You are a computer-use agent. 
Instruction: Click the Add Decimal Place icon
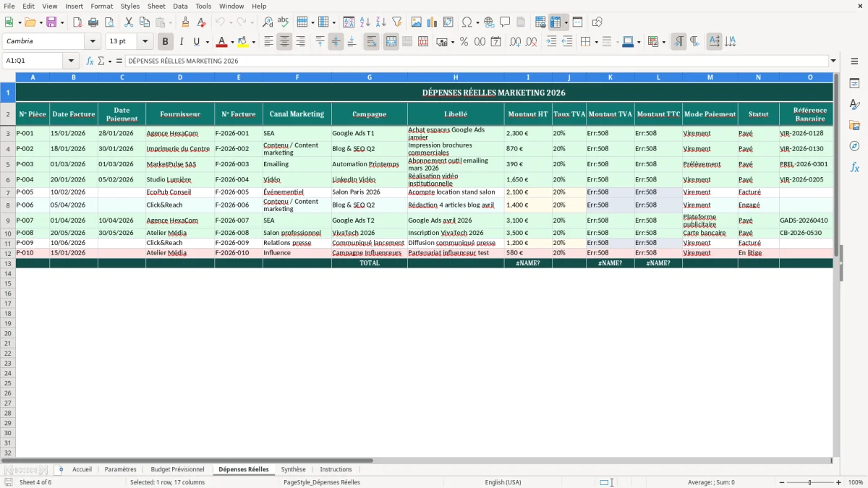click(515, 42)
